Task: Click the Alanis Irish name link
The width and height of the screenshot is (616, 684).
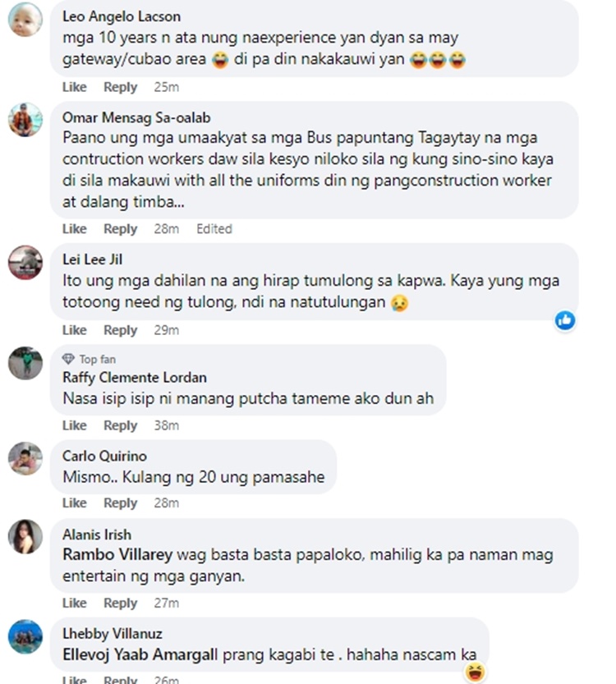Action: (97, 535)
